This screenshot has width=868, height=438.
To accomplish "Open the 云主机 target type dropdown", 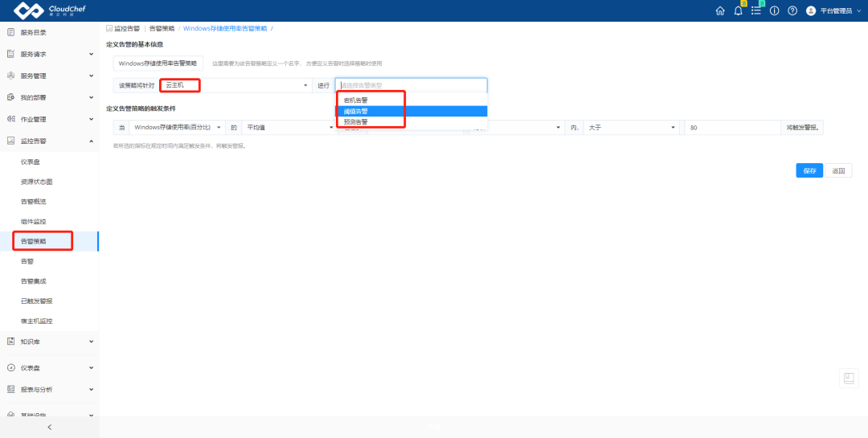I will [x=235, y=85].
